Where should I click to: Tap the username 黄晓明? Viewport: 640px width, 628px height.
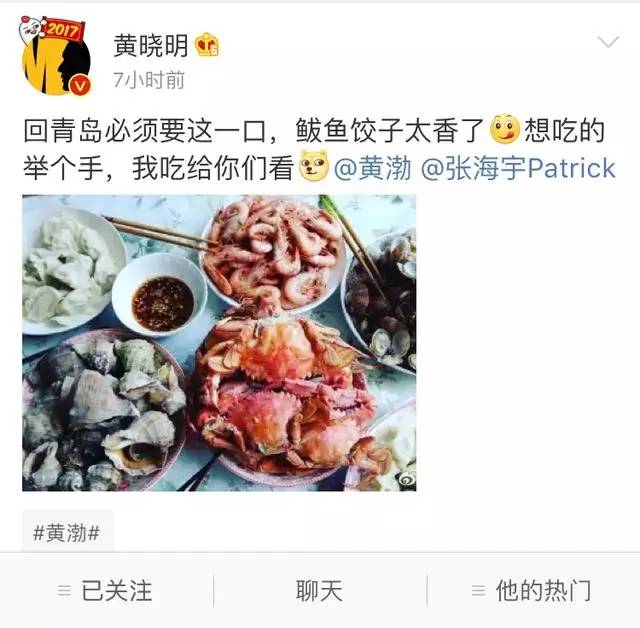pyautogui.click(x=151, y=45)
